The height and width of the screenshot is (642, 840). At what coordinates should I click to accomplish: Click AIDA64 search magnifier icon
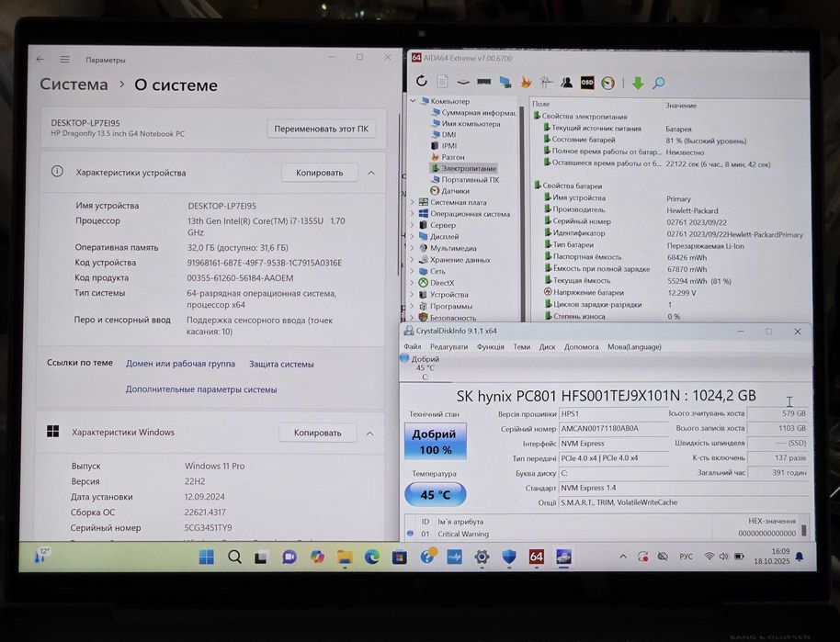pyautogui.click(x=658, y=83)
